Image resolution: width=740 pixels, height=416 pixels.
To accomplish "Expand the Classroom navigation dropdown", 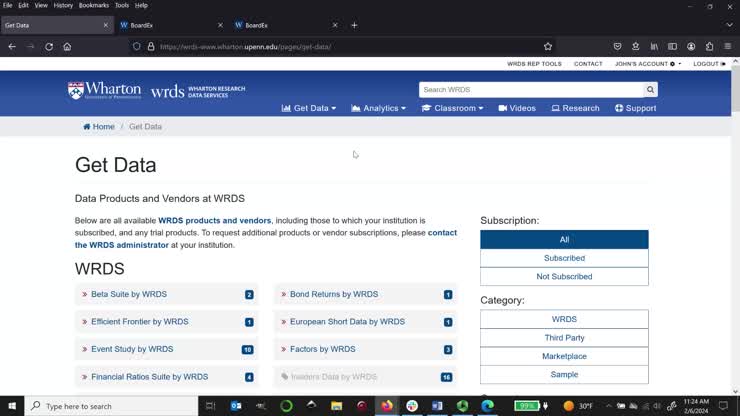I will [x=452, y=108].
